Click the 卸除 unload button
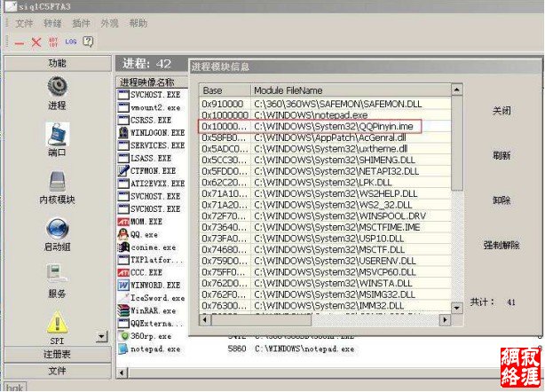This screenshot has height=392, width=545. pos(502,200)
